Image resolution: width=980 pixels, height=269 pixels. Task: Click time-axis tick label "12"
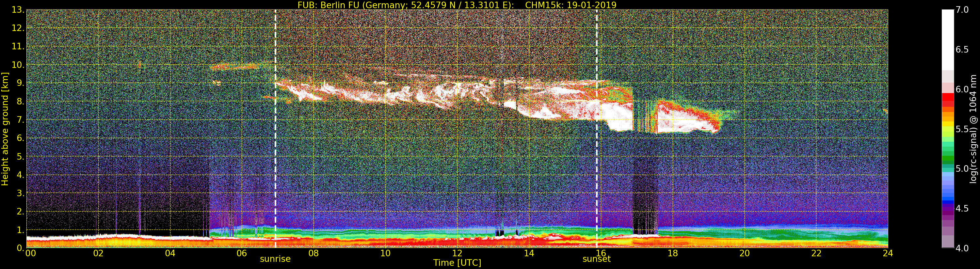pos(457,253)
